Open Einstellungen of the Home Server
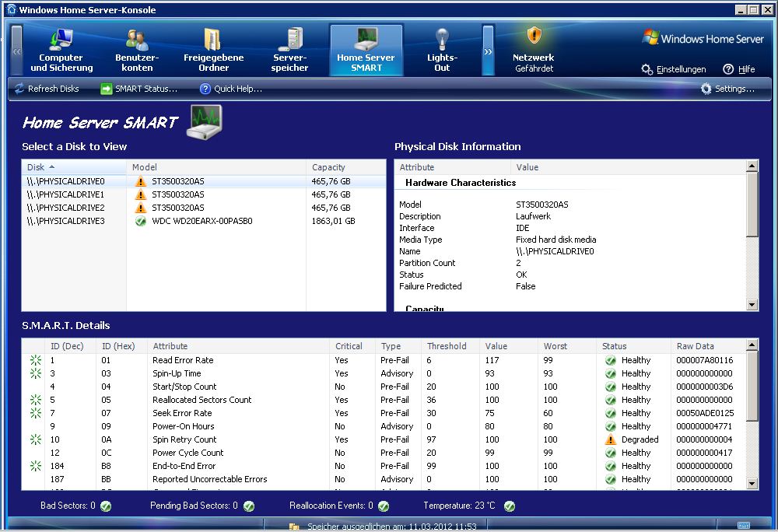The width and height of the screenshot is (778, 532). tap(674, 69)
